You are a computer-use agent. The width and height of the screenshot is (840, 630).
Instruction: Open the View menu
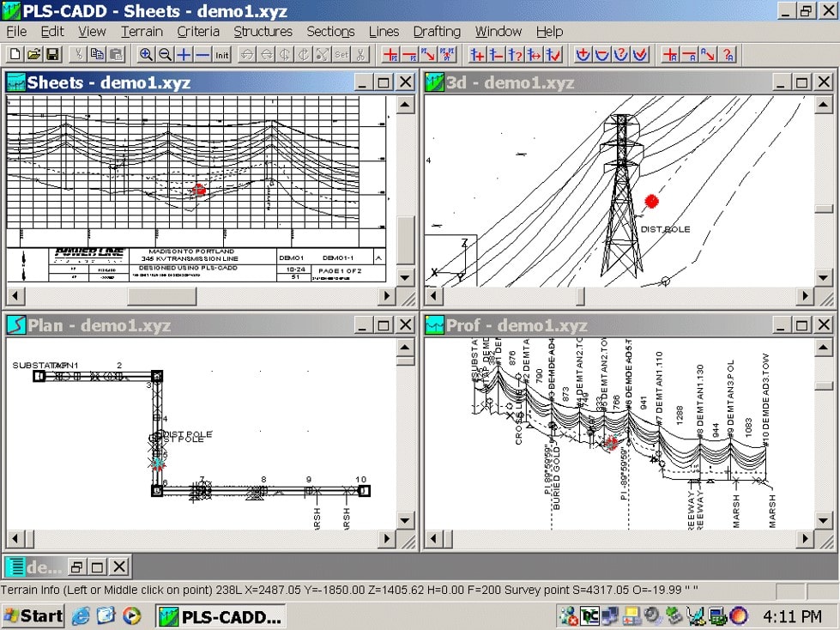pyautogui.click(x=92, y=32)
